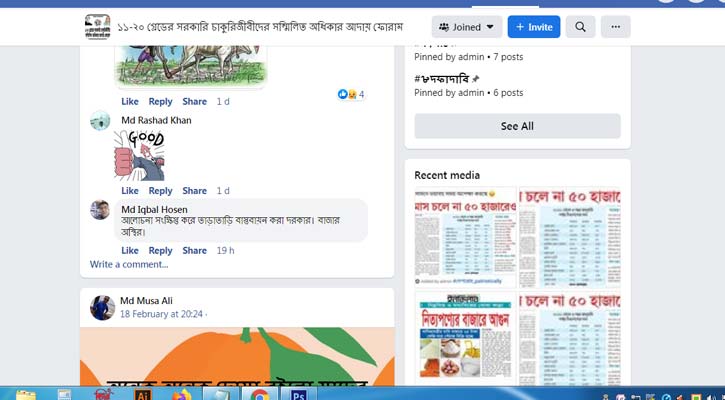This screenshot has height=400, width=725.
Task: Reply to Md Rashad Khan's comment
Action: 160,191
